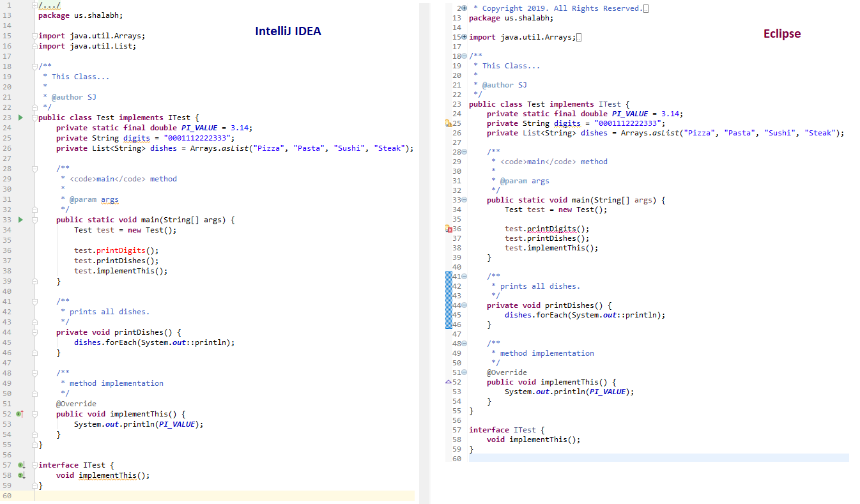Collapse IntelliJ main Javadoc fold at line 28
860x504 pixels.
35,169
